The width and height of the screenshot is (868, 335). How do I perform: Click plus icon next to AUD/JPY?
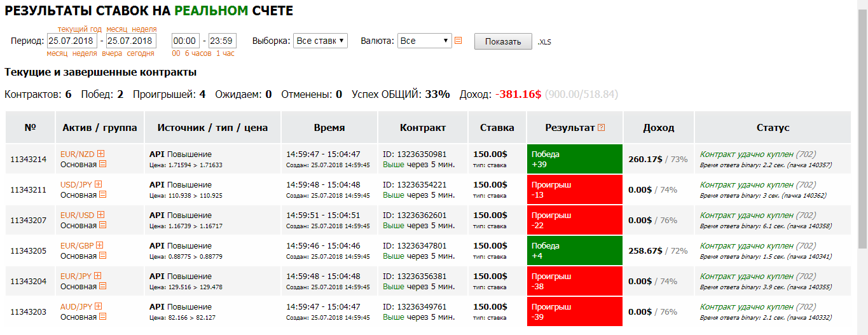click(99, 306)
